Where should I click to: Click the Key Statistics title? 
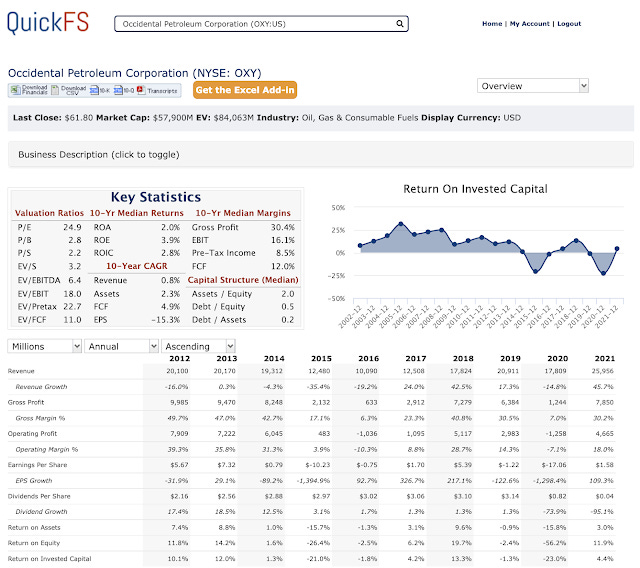[x=156, y=197]
